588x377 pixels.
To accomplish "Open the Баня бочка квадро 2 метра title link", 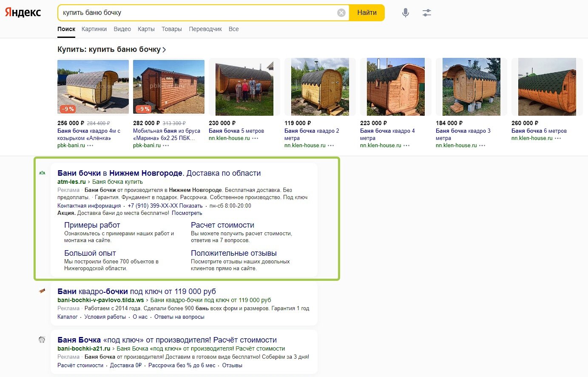I will click(312, 134).
